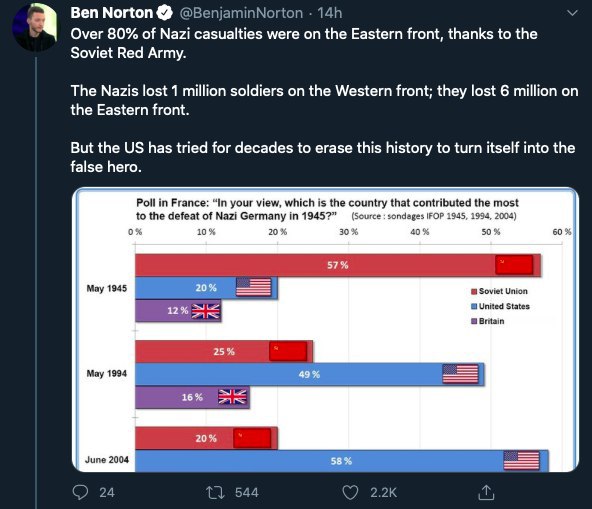The width and height of the screenshot is (592, 509).
Task: Click the 2.2K likes count
Action: pos(383,492)
